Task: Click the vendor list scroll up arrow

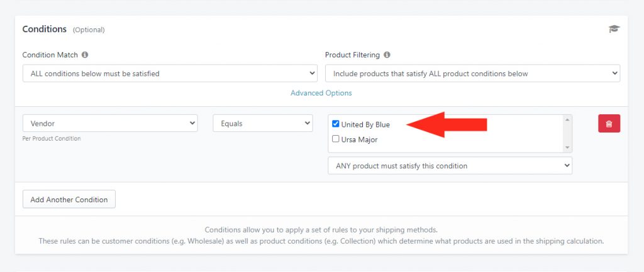Action: (x=568, y=120)
